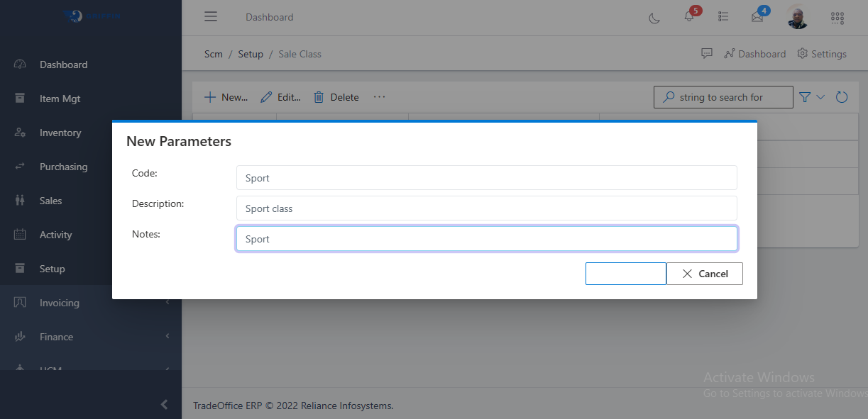Expand the filter dropdown chevron

point(820,97)
